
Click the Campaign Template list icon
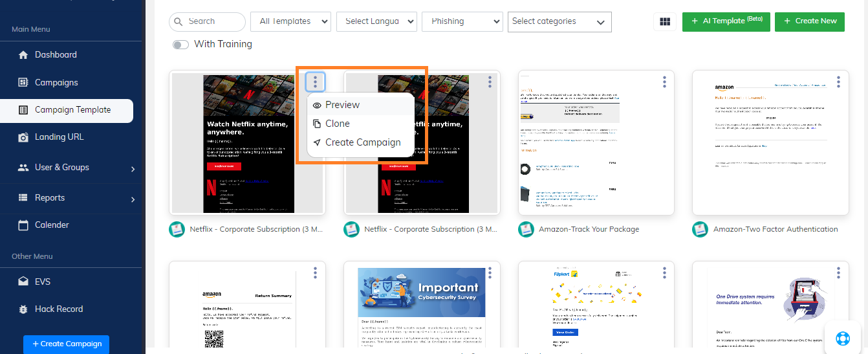tap(23, 110)
